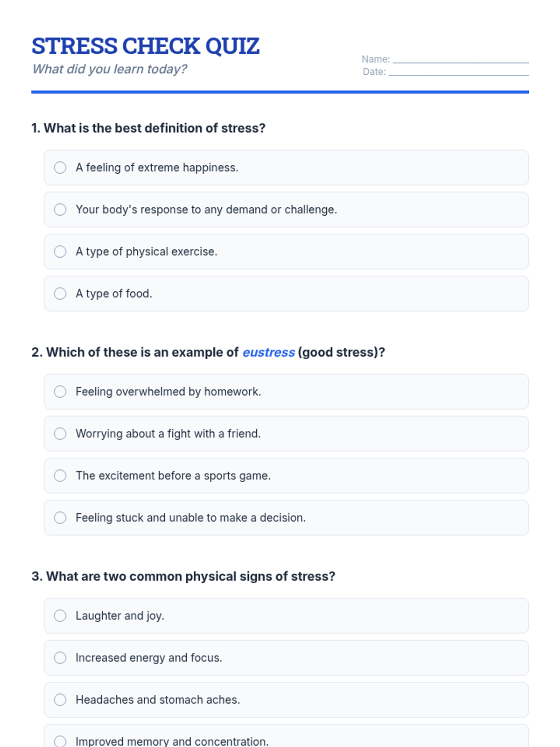Pick 'Feeling stuck and unable to make a decision'
The height and width of the screenshot is (747, 560).
60,518
